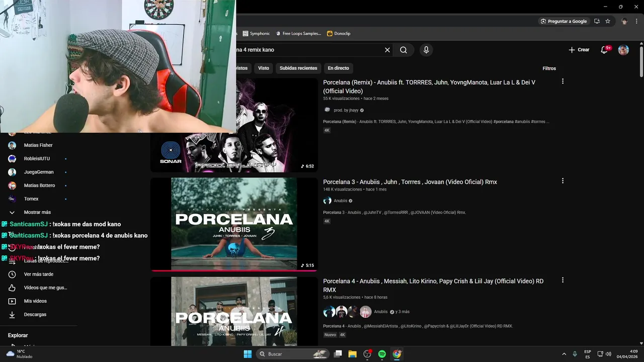Expand Mostrar más subscriptions

[x=38, y=212]
